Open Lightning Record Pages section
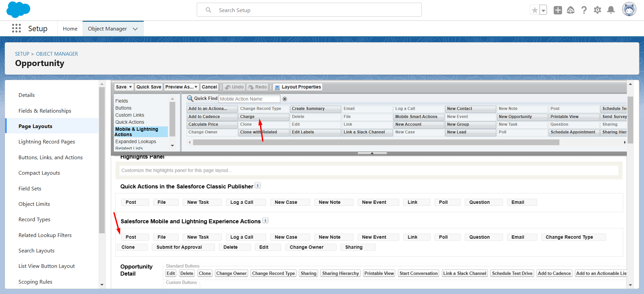Viewport: 644px width, 294px height. pos(47,142)
